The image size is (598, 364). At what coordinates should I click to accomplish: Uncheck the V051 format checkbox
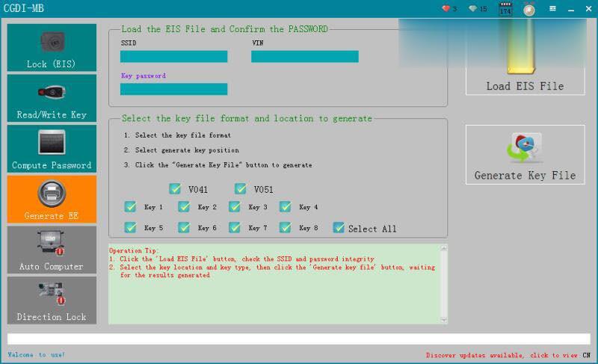pos(240,188)
